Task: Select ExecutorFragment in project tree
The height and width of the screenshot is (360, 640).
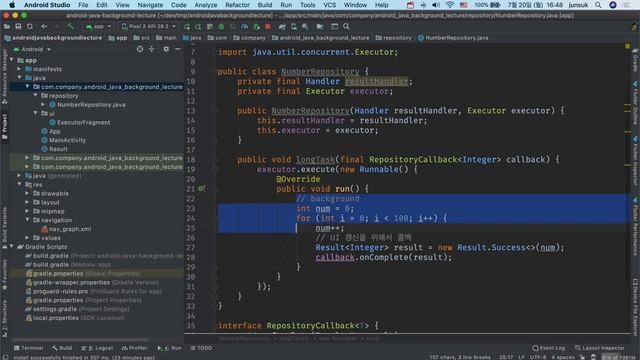Action: pyautogui.click(x=83, y=122)
